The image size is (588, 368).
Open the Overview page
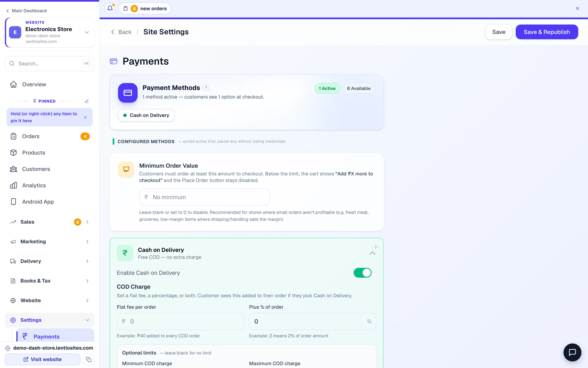pos(50,84)
